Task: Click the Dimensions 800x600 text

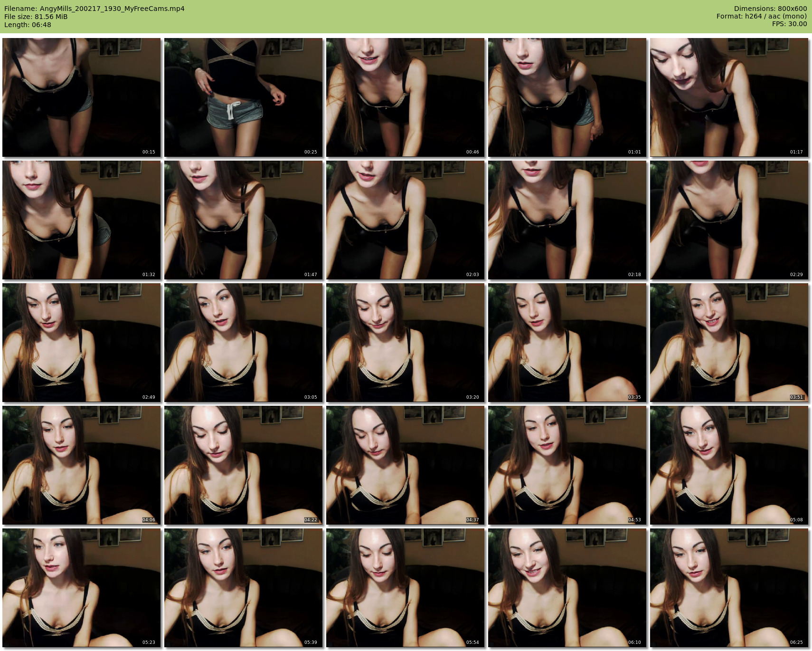Action: (770, 9)
